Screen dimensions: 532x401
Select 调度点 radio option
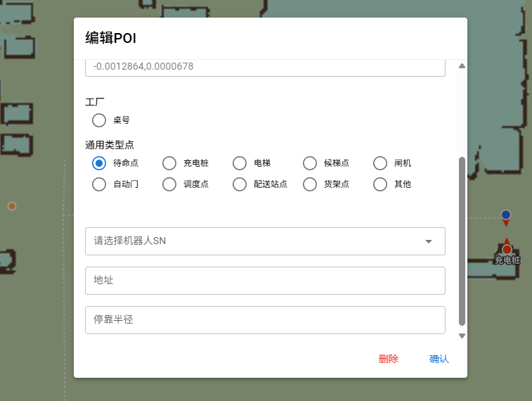tap(169, 184)
